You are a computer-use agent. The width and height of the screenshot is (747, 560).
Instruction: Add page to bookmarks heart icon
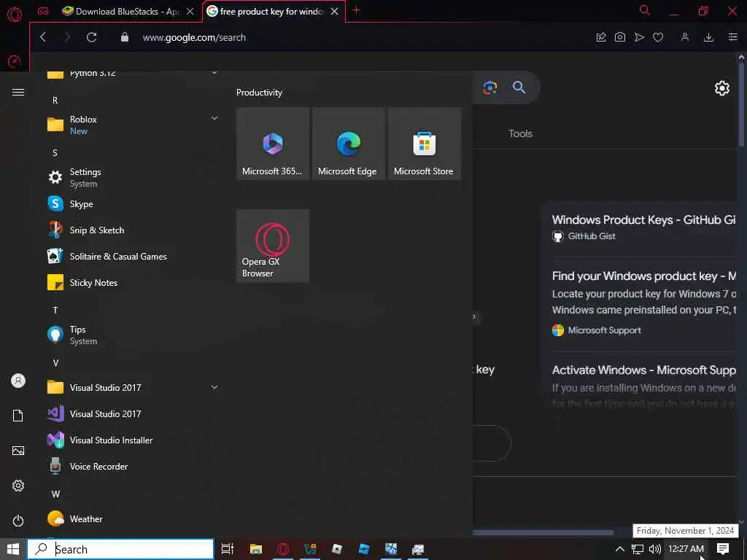[x=658, y=37]
